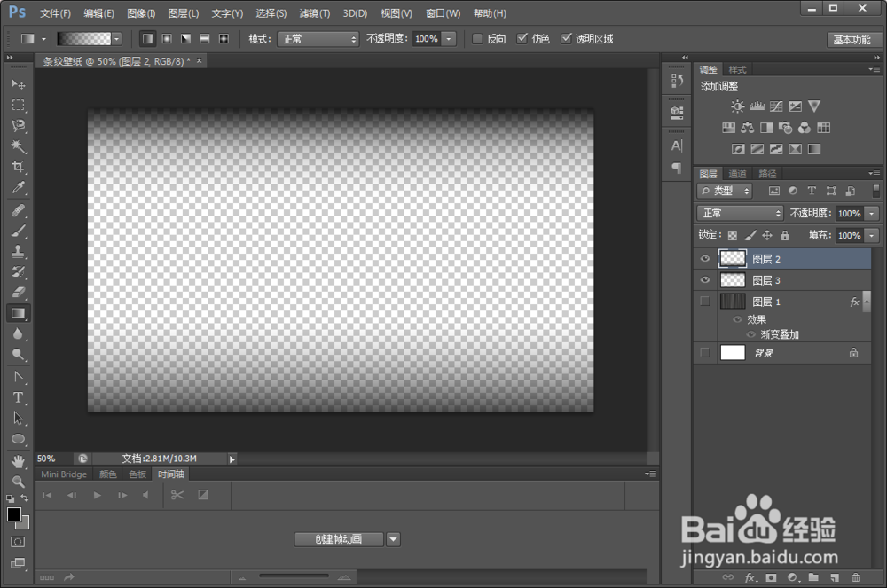Switch to the Mini Bridge tab
Image resolution: width=887 pixels, height=588 pixels.
[x=64, y=474]
